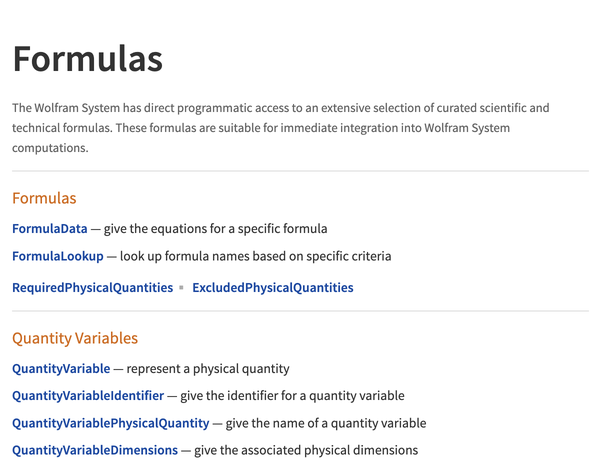Screen dimensions: 601x467
Task: Click 'give the name of a quantity variable' text
Action: (326, 423)
